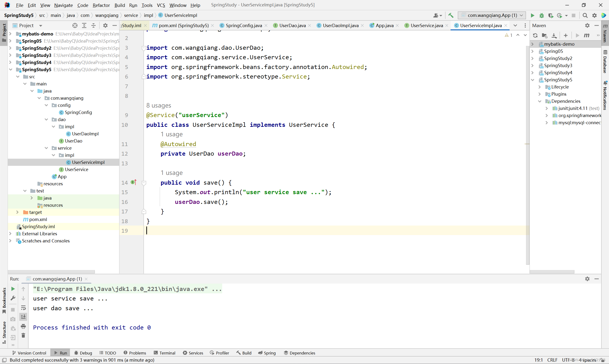Click service breadcrumb in navigation bar

[131, 15]
